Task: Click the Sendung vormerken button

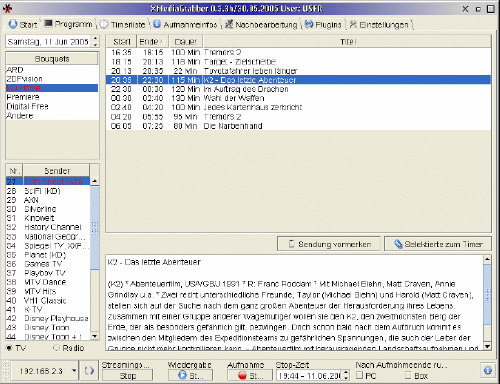Action: pyautogui.click(x=329, y=244)
